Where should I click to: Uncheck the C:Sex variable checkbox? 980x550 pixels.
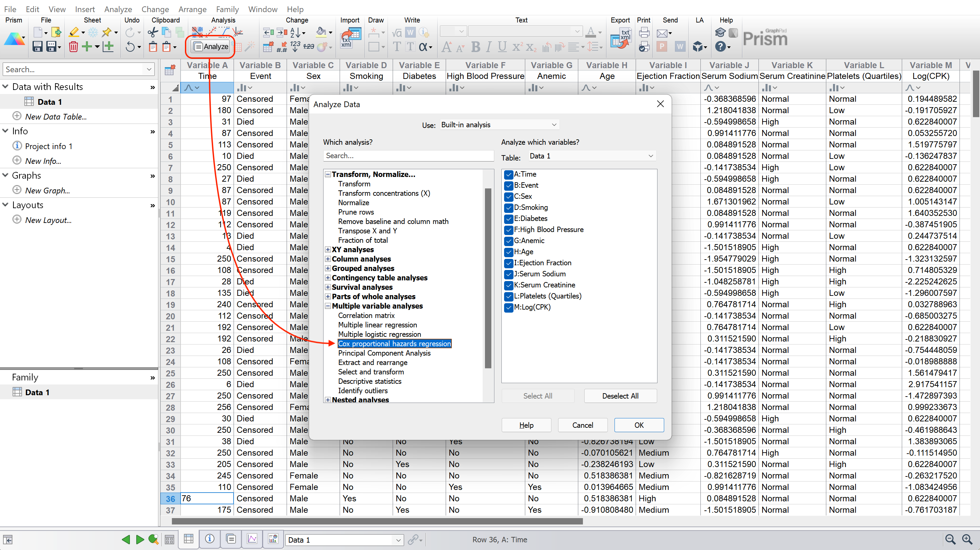(508, 196)
